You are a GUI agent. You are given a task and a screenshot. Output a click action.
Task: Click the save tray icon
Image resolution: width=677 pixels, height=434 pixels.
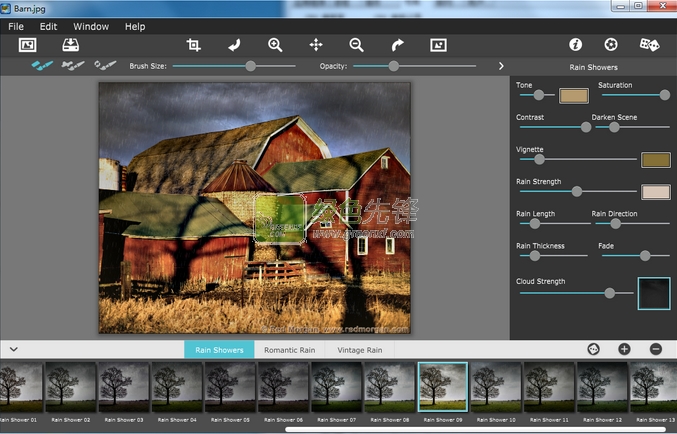click(x=71, y=45)
